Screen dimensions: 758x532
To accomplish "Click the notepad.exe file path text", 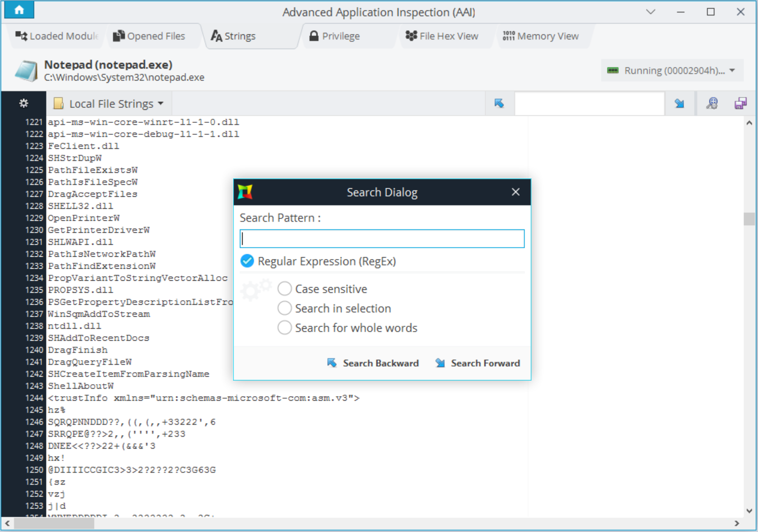I will click(x=124, y=77).
